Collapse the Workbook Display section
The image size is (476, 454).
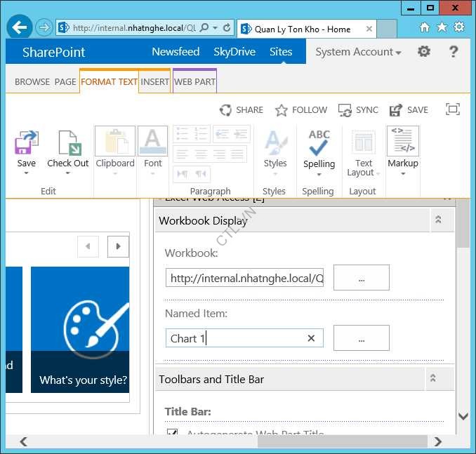(438, 220)
